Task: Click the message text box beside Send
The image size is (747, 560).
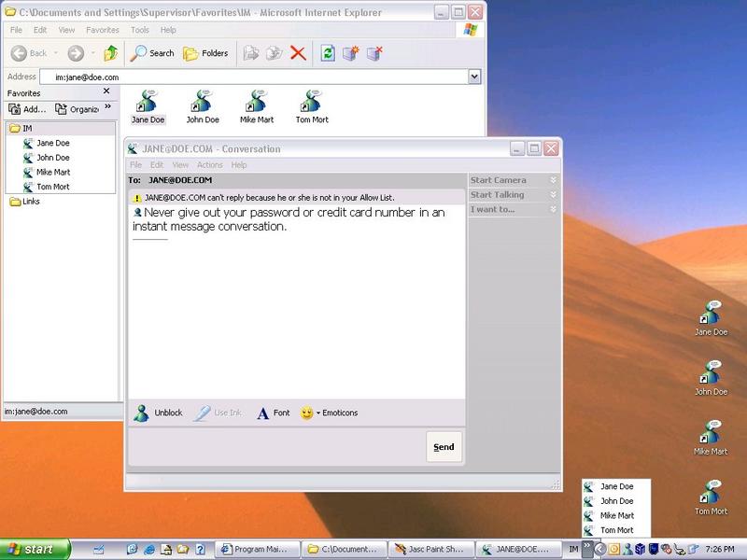Action: tap(277, 447)
